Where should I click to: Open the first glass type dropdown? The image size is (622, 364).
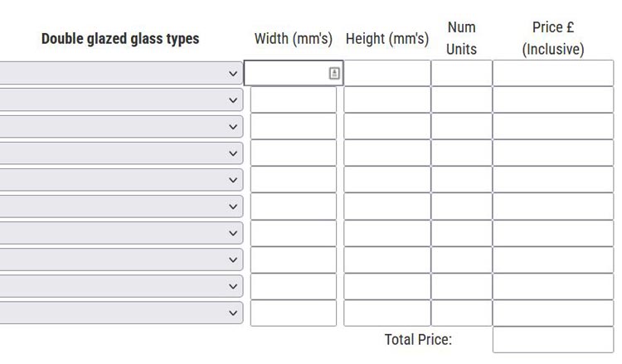coord(121,73)
